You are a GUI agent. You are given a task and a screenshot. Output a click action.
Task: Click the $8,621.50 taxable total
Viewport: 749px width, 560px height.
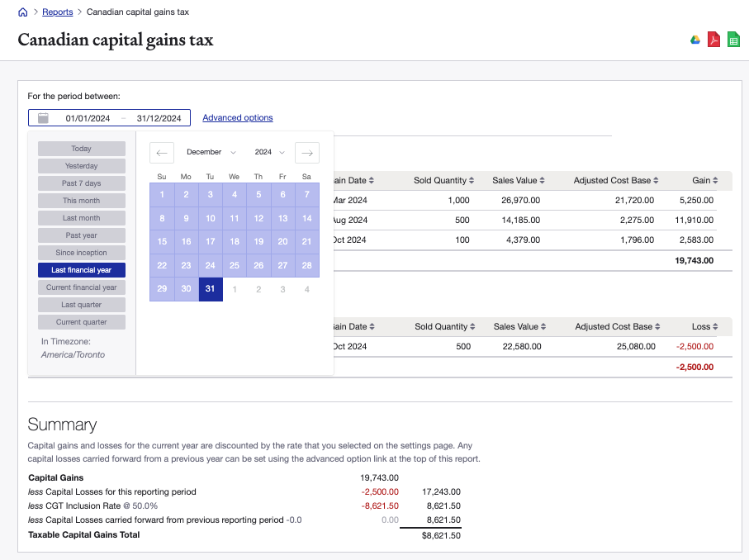click(441, 535)
